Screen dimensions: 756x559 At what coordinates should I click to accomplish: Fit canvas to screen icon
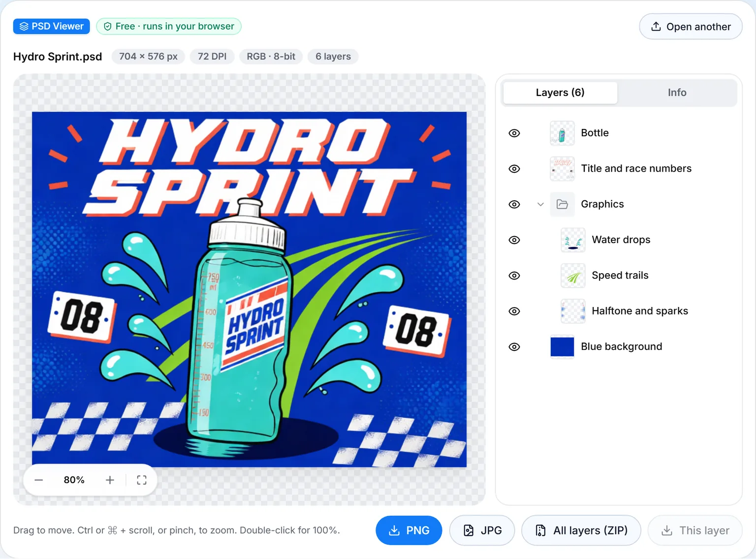(x=142, y=480)
